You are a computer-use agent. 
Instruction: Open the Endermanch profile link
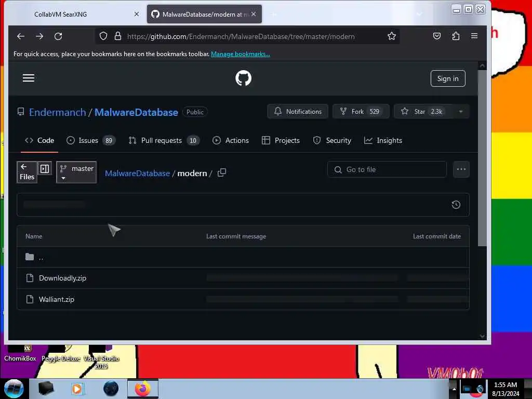click(x=57, y=112)
